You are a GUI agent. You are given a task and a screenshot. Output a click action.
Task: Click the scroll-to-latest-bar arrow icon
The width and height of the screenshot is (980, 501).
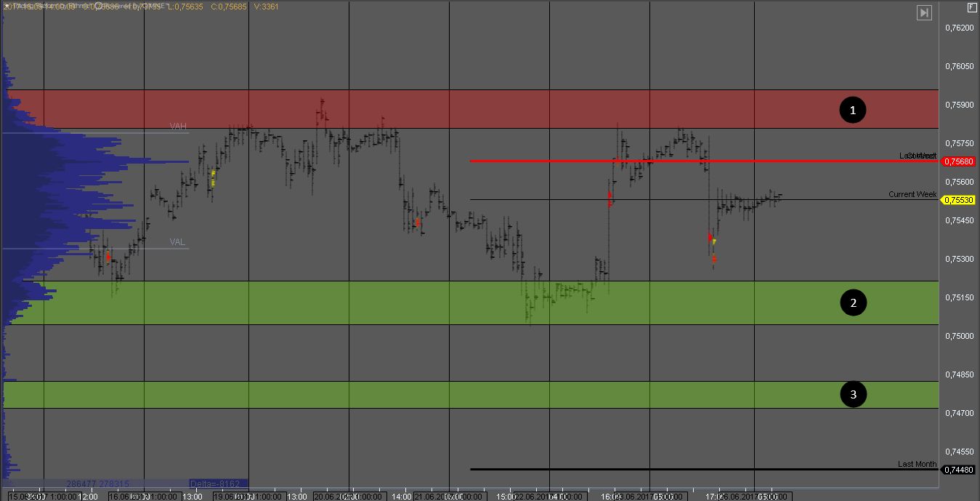click(x=924, y=12)
